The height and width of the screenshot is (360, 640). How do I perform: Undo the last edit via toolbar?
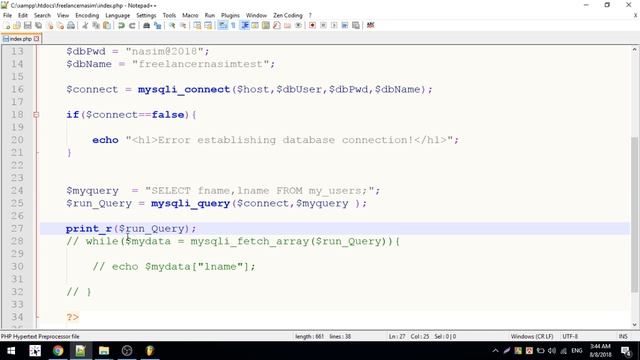(x=121, y=25)
